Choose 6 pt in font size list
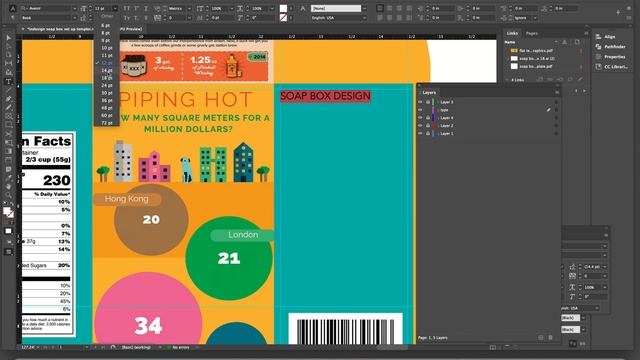 pyautogui.click(x=106, y=25)
